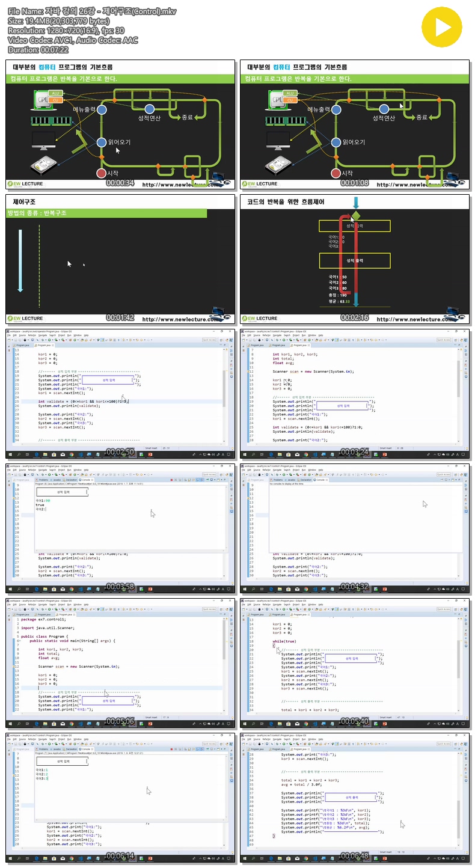Click the red 시작 circle in 00:00:34 frame
This screenshot has height=868, width=475.
coord(102,173)
